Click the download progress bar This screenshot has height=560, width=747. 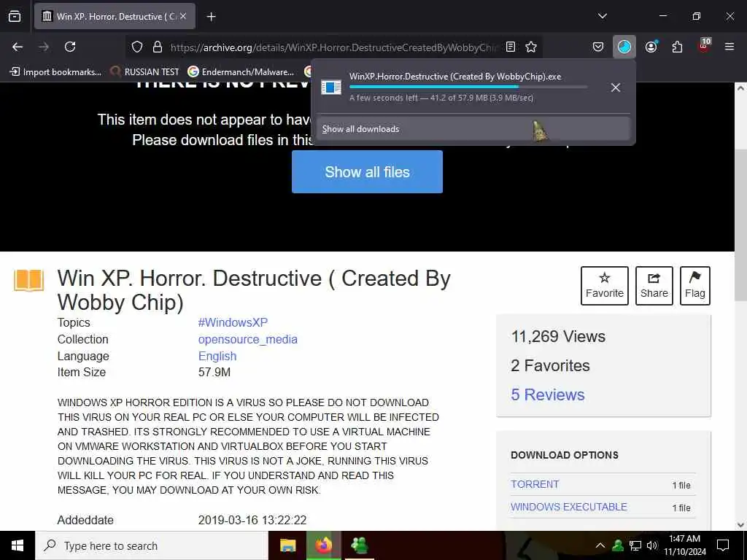tap(468, 87)
